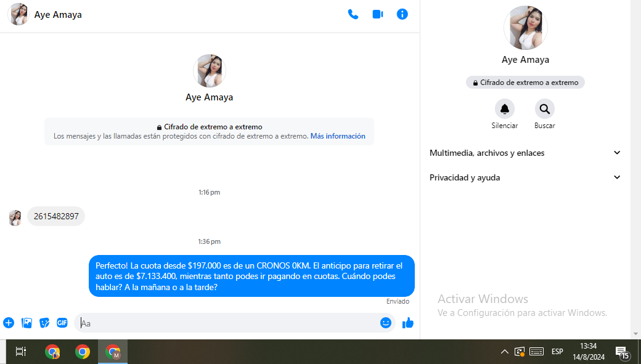
Task: Show hidden system tray icons chevron
Action: click(504, 352)
